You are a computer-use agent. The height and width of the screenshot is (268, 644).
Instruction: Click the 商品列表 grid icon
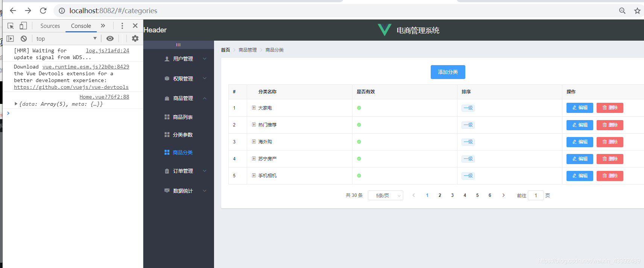pos(167,117)
